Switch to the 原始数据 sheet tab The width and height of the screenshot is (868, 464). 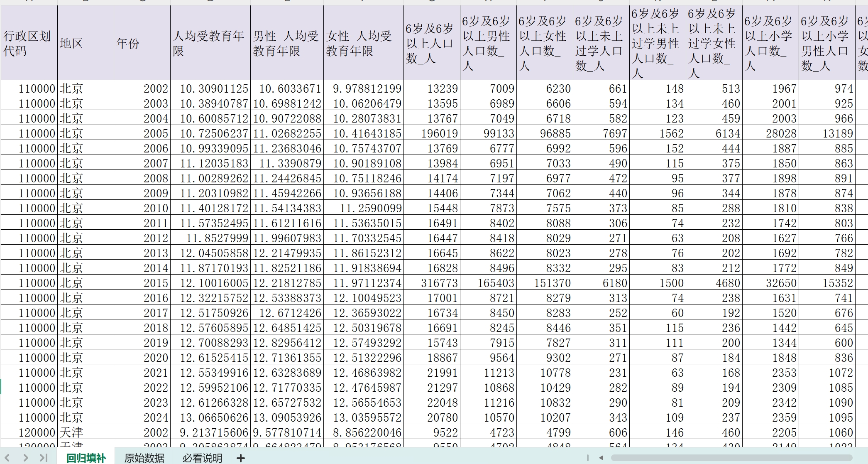(144, 458)
